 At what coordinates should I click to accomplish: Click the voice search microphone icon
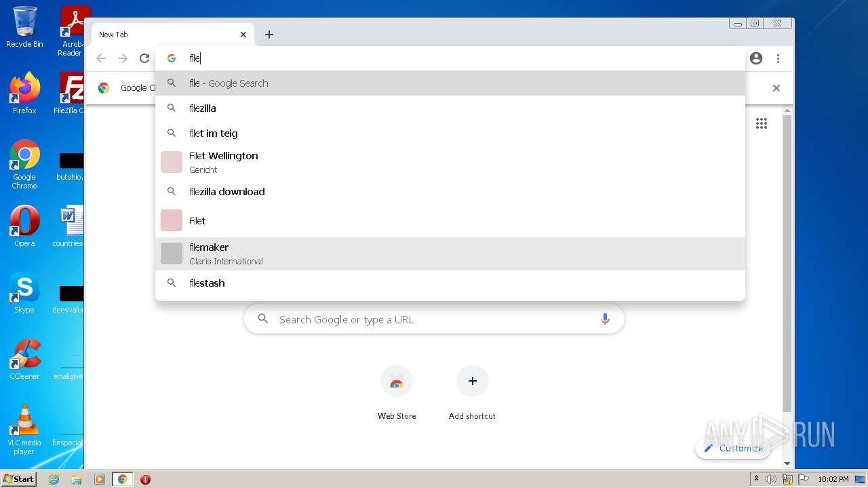point(605,319)
